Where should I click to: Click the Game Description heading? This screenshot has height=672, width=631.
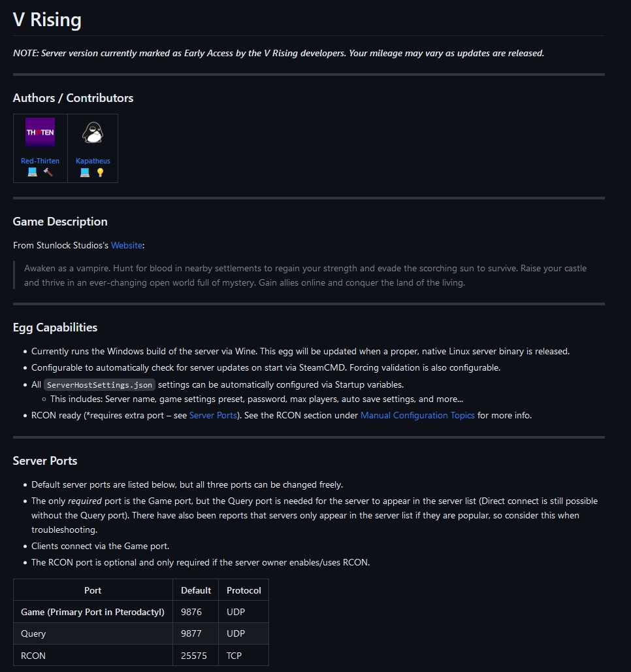click(x=60, y=222)
